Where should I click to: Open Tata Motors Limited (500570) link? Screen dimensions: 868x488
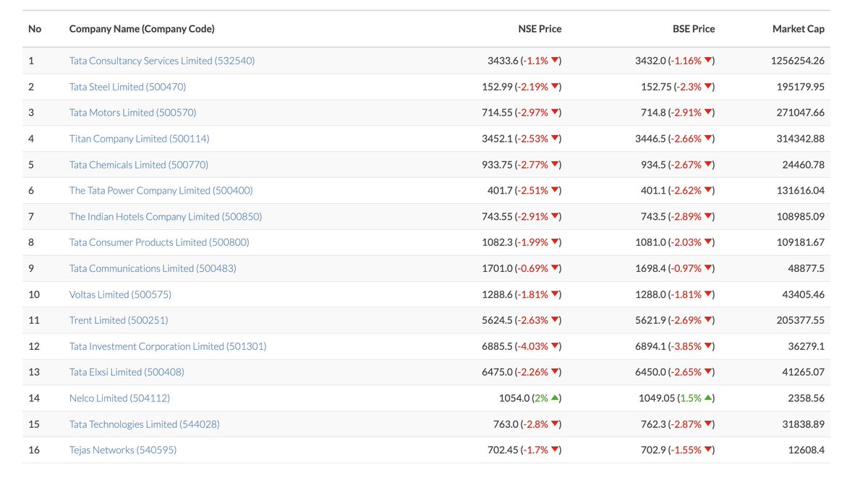pos(133,113)
